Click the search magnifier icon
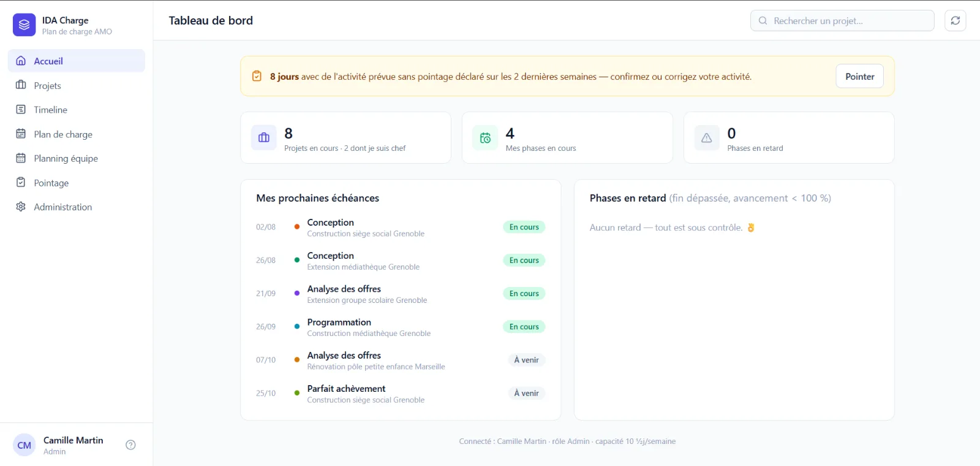This screenshot has height=466, width=980. coord(763,20)
